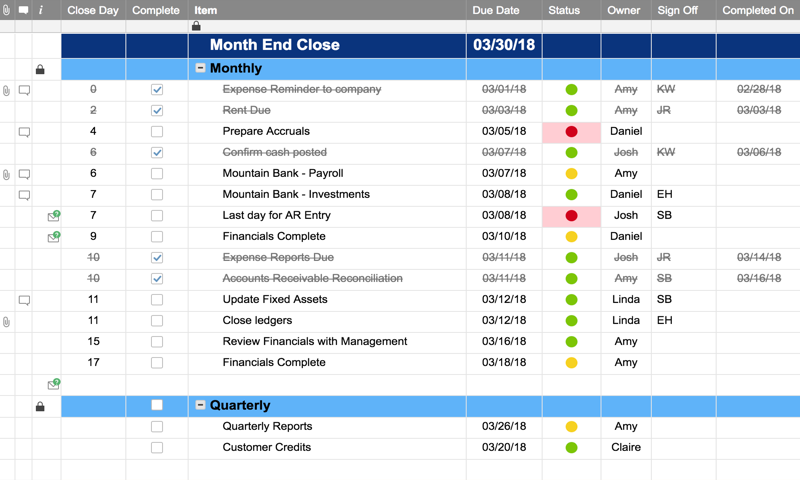800x480 pixels.
Task: Check Complete box for Prepare Accruals
Action: click(x=157, y=132)
